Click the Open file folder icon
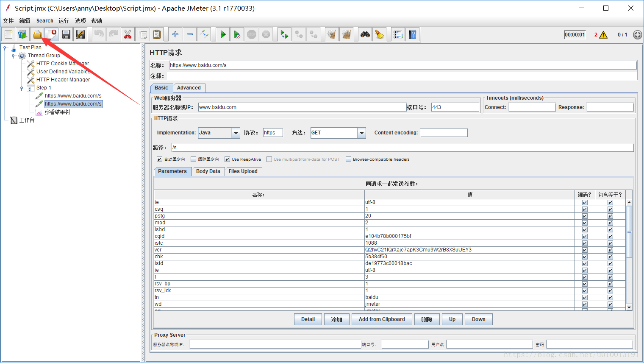Viewport: 644px width, 363px height. pos(37,34)
